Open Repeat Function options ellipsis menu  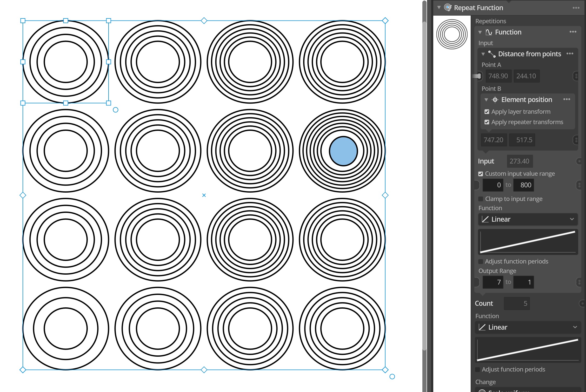click(576, 8)
